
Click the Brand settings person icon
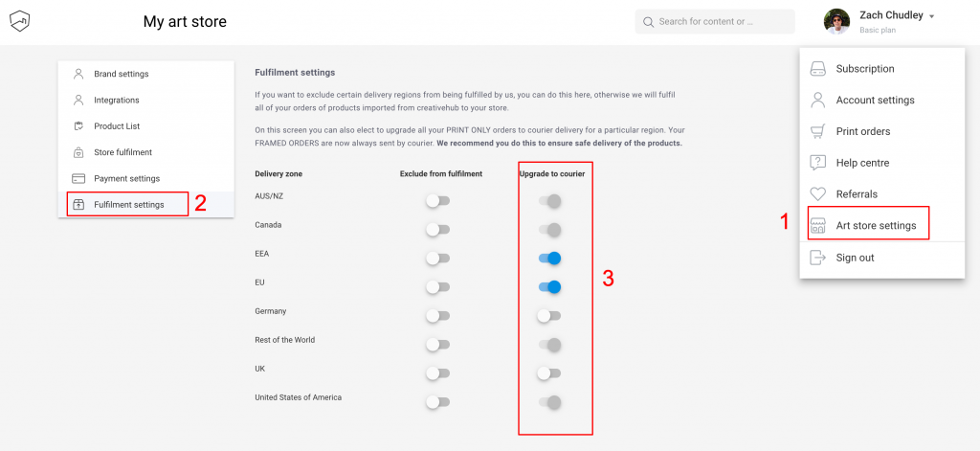(78, 74)
